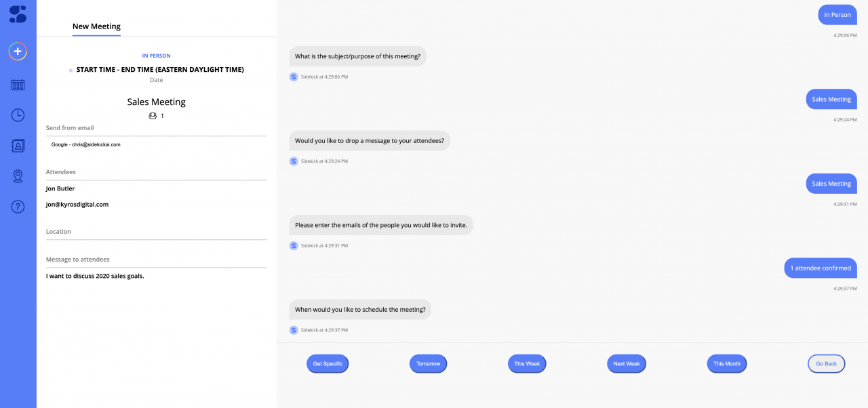Open the calendar icon in the sidebar
The height and width of the screenshot is (408, 868).
18,84
